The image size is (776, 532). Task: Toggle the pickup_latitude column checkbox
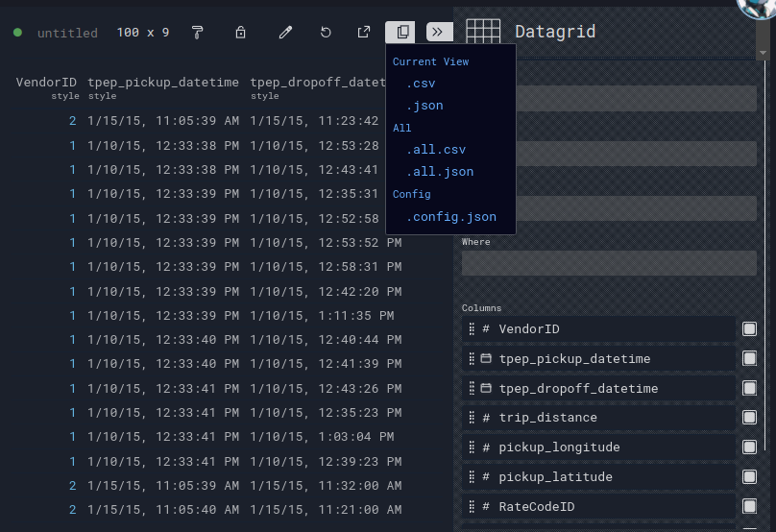(749, 476)
